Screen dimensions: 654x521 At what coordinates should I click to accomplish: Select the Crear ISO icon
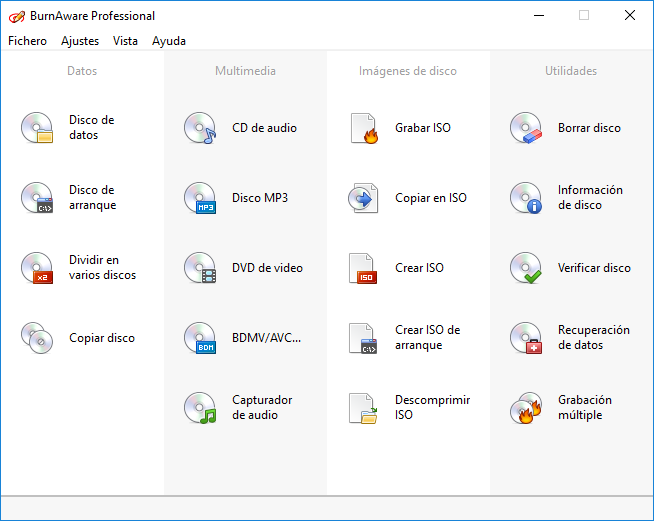point(363,268)
